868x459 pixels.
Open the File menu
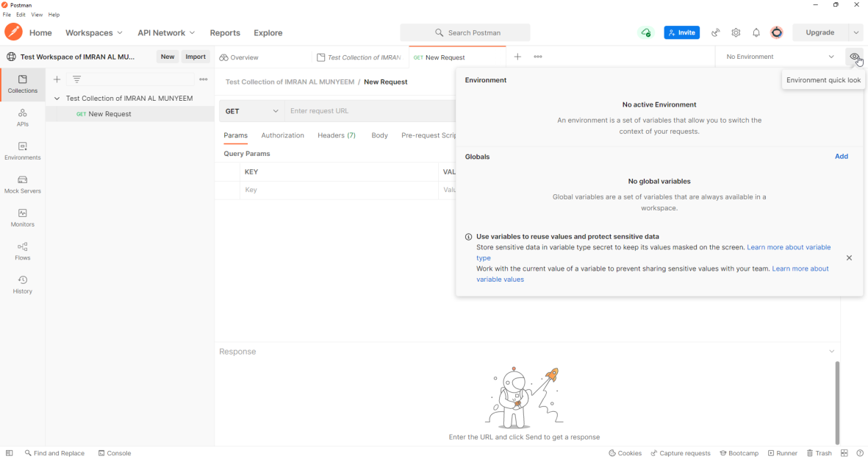click(x=7, y=15)
